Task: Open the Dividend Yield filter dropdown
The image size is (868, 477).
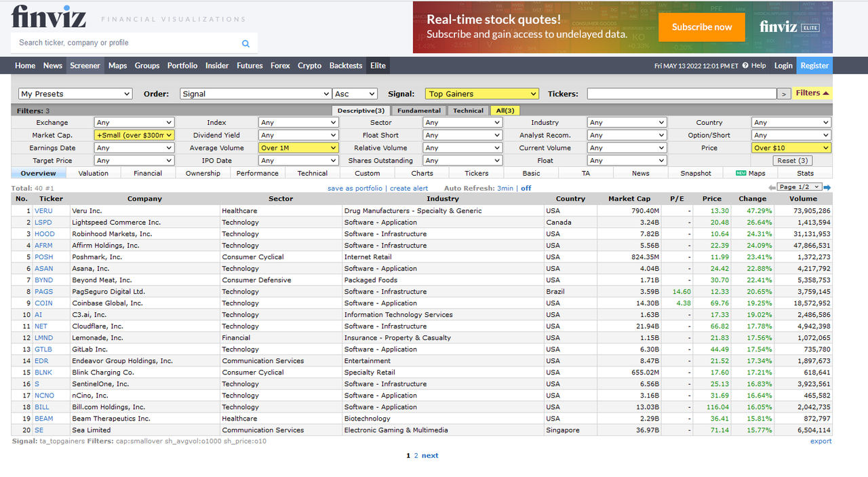Action: 298,135
